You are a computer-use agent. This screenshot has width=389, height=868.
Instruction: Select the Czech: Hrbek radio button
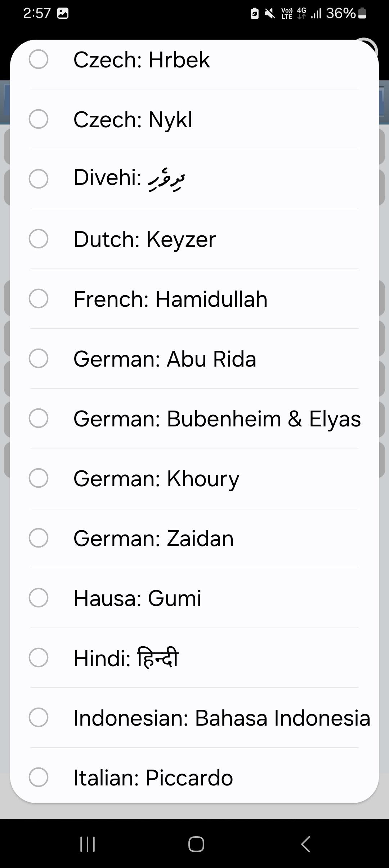pyautogui.click(x=39, y=59)
